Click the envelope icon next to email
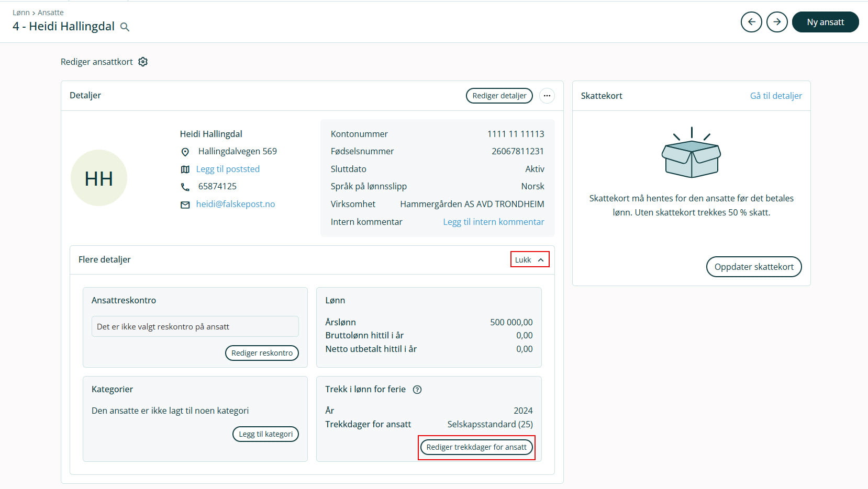868x489 pixels. (x=185, y=205)
